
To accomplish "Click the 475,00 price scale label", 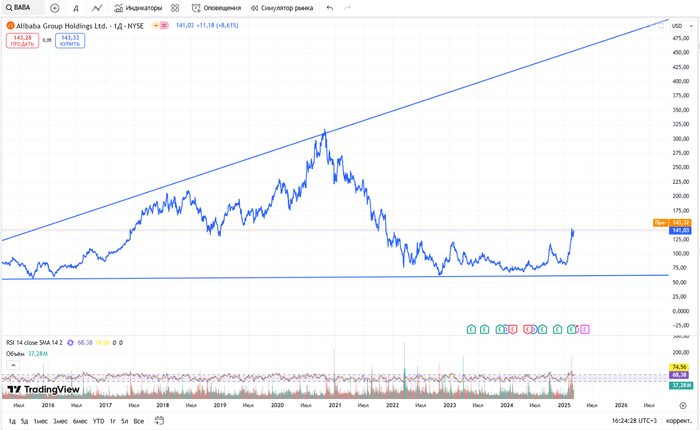I will click(681, 38).
